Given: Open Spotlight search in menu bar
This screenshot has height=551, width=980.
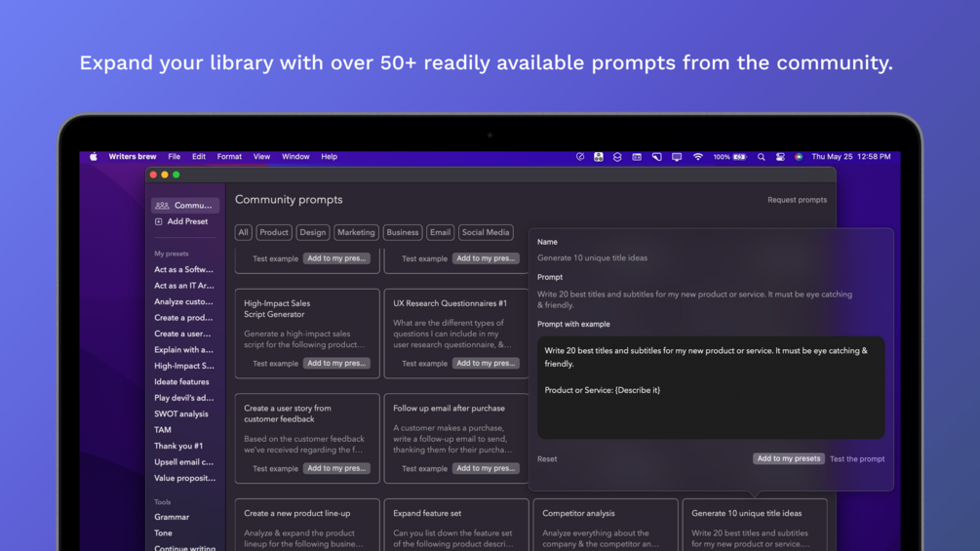Looking at the screenshot, I should click(762, 157).
